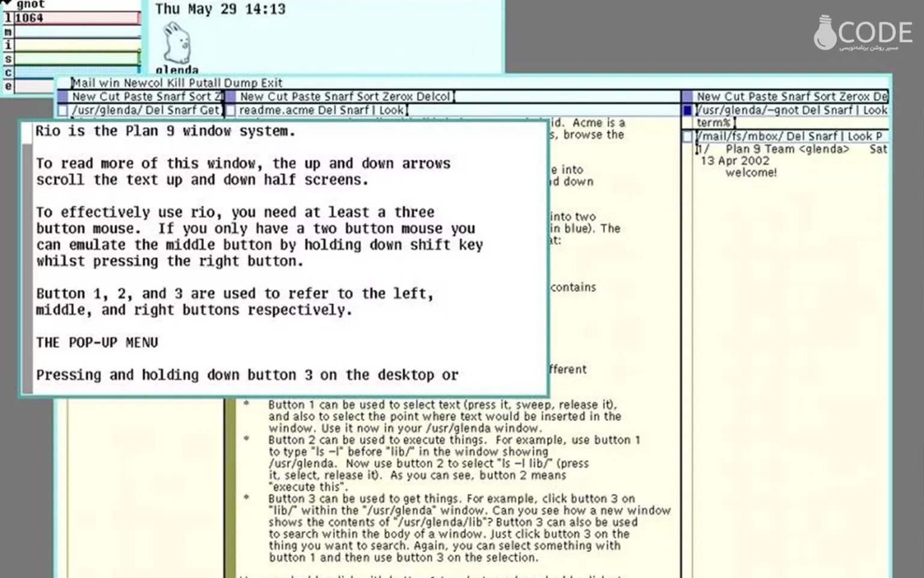
Task: Click Delcol in the middle column tag
Action: pos(433,97)
